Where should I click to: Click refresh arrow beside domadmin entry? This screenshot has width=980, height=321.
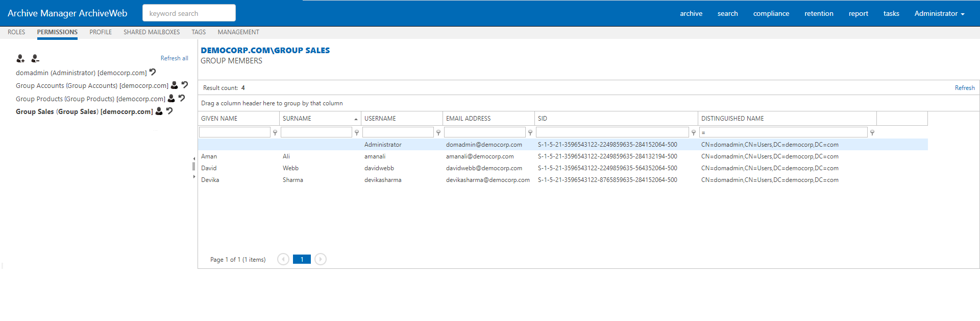click(153, 73)
